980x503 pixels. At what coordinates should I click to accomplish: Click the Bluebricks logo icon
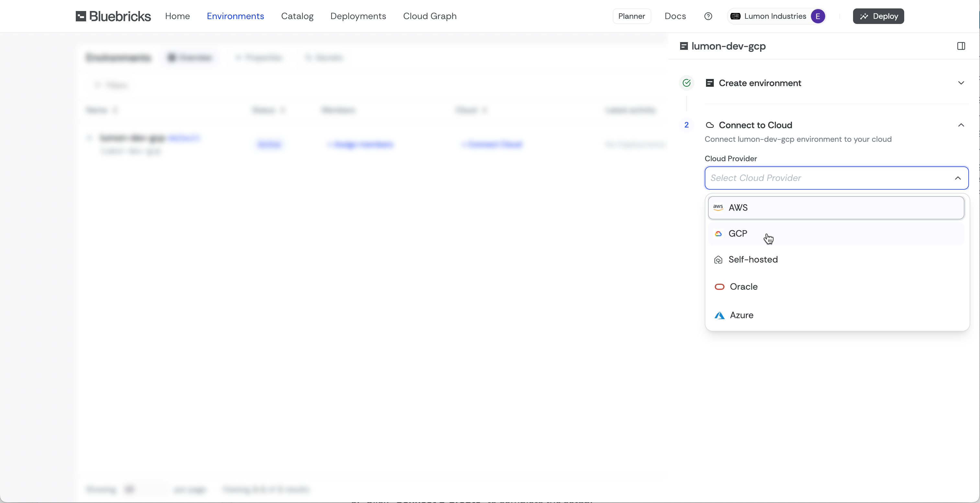click(x=81, y=16)
